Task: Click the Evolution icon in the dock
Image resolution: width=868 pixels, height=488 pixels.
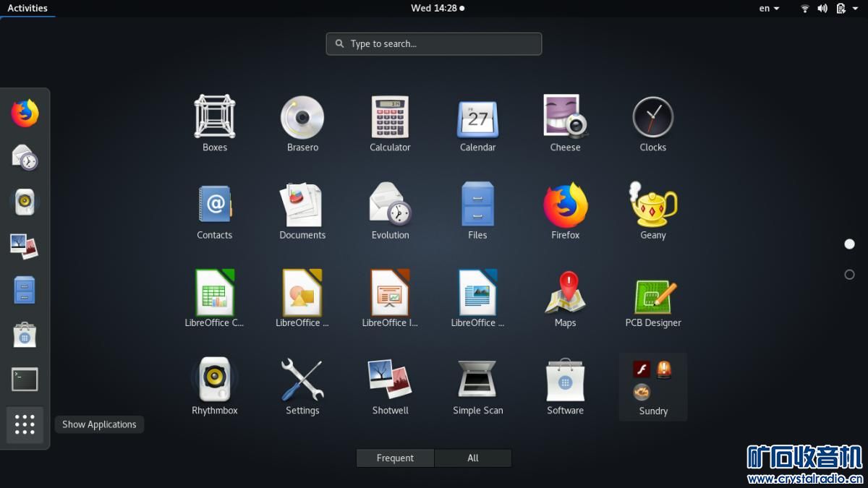Action: click(x=25, y=158)
